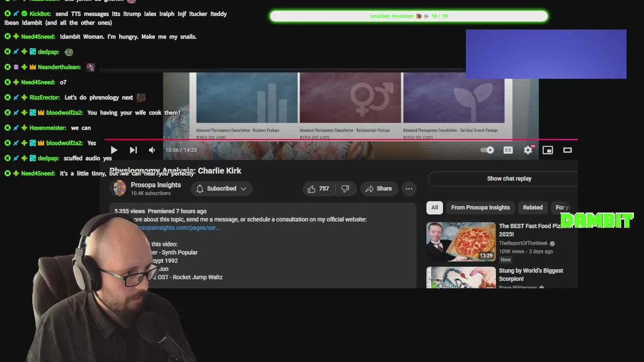Select the Related filter chip

[x=532, y=207]
